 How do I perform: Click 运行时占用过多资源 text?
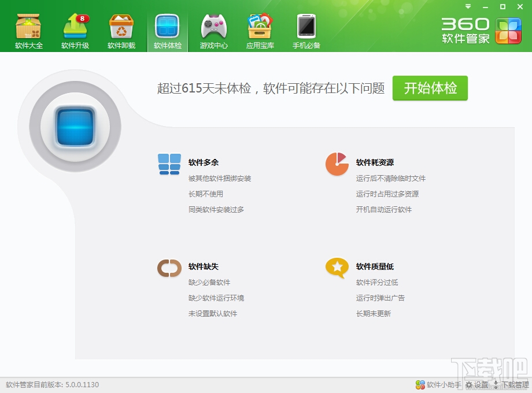(387, 194)
